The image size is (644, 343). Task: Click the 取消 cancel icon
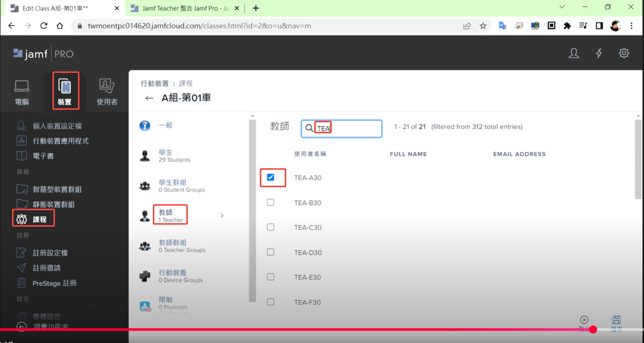coord(584,320)
